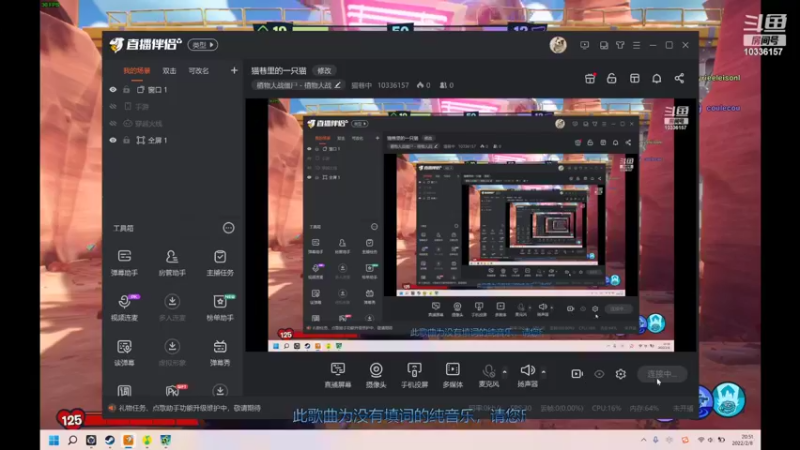This screenshot has width=800, height=450.
Task: Toggle preview eye icon in bottom bar
Action: click(599, 374)
